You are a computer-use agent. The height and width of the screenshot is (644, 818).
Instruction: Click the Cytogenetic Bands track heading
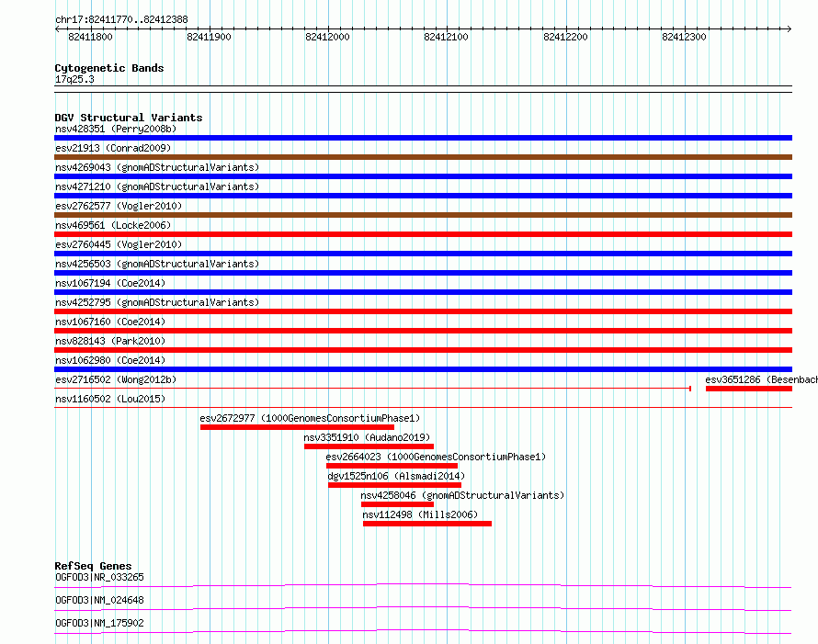coord(109,68)
